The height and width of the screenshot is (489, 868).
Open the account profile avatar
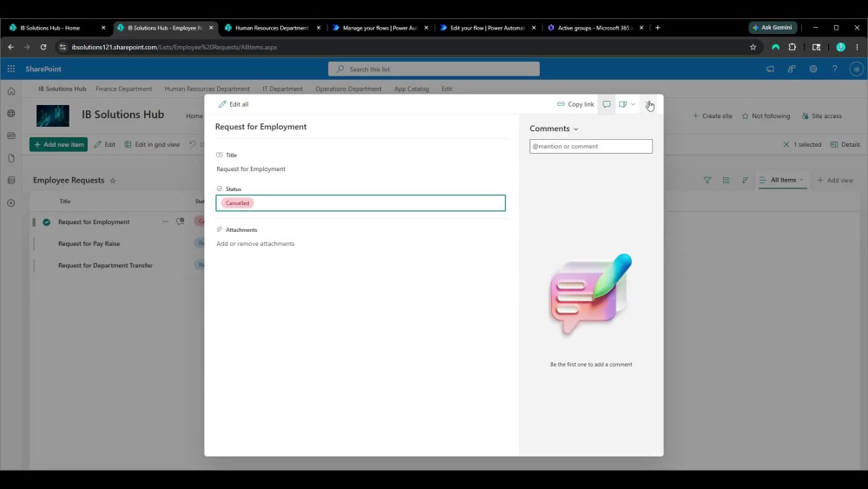point(857,69)
